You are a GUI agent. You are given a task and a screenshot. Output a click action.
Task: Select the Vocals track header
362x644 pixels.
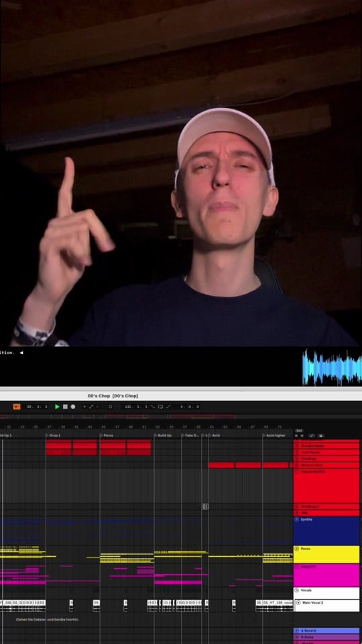tap(326, 592)
